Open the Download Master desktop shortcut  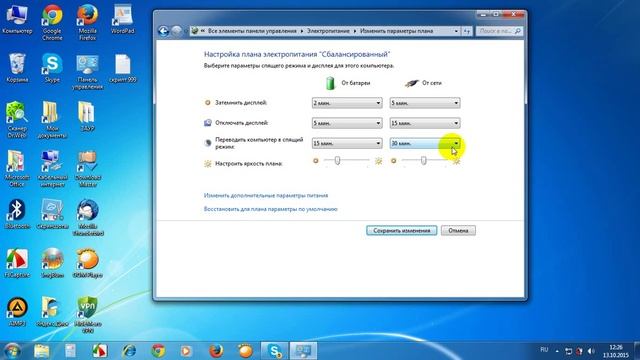click(87, 169)
